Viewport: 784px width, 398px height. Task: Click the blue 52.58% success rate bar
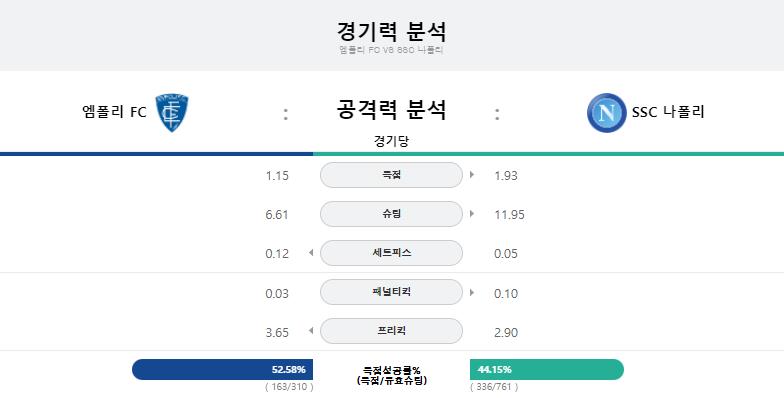[x=222, y=370]
